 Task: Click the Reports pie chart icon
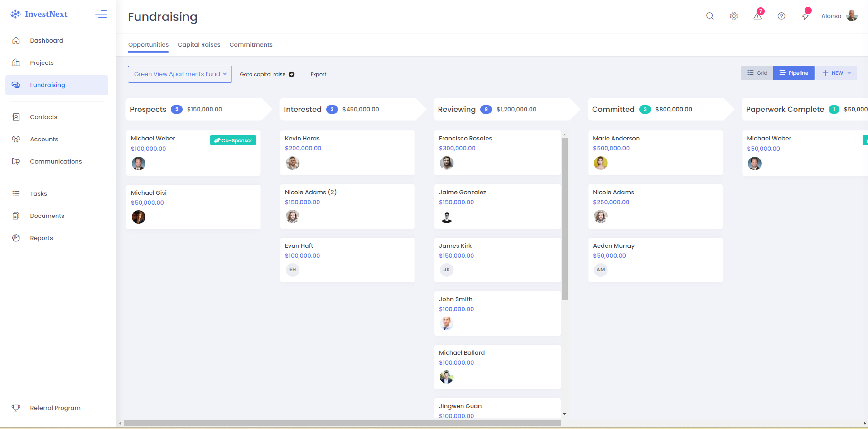tap(16, 238)
